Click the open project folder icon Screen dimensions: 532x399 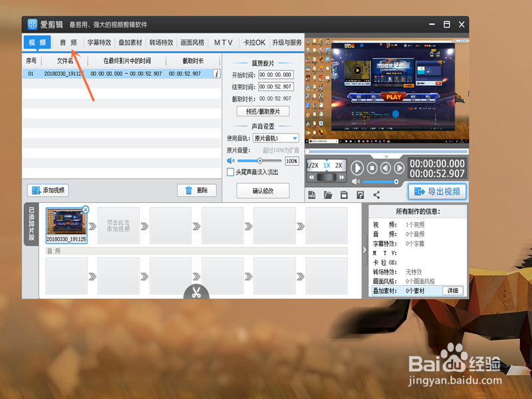(328, 195)
